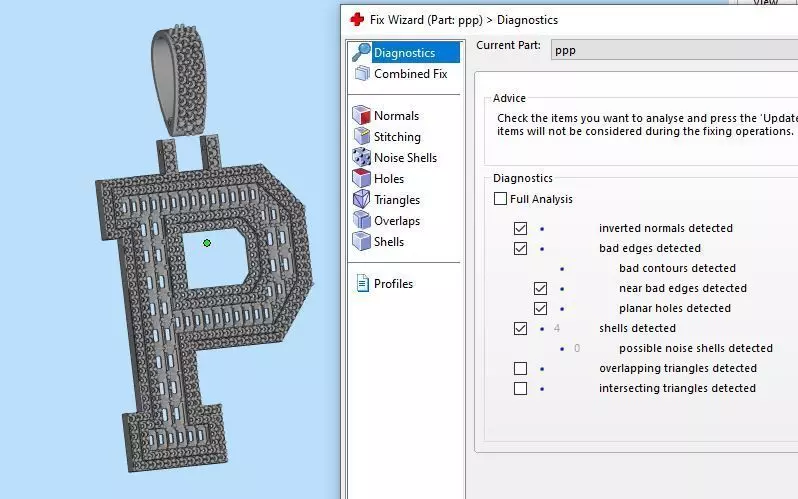Uncheck shells detected checkbox
The image size is (798, 499).
pyautogui.click(x=520, y=328)
